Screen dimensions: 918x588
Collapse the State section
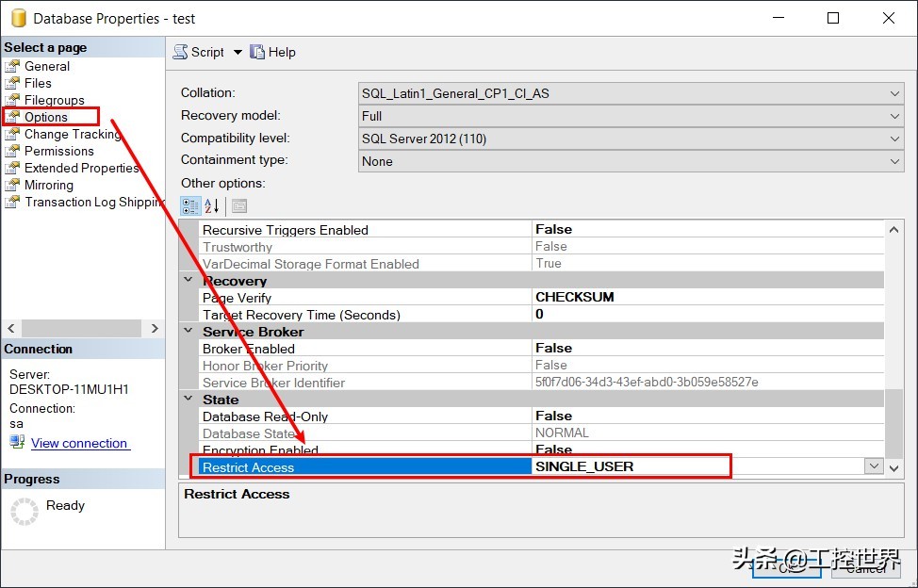(x=188, y=399)
